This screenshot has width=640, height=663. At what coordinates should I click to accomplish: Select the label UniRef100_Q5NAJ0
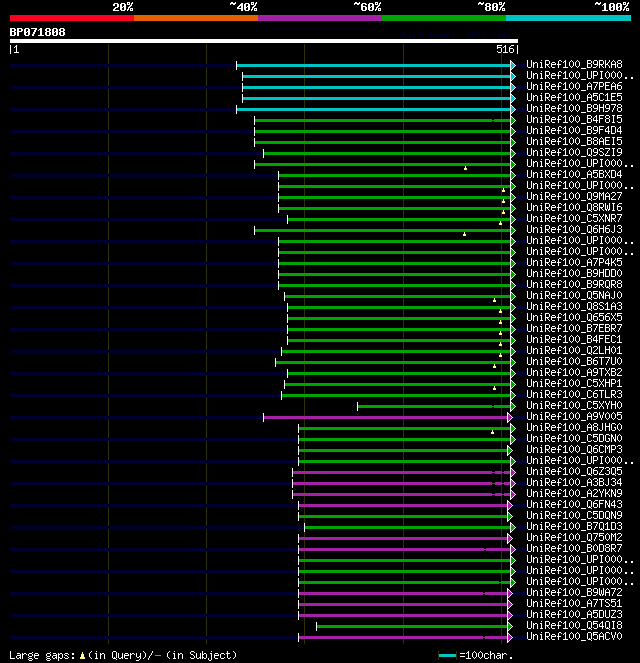pos(574,295)
